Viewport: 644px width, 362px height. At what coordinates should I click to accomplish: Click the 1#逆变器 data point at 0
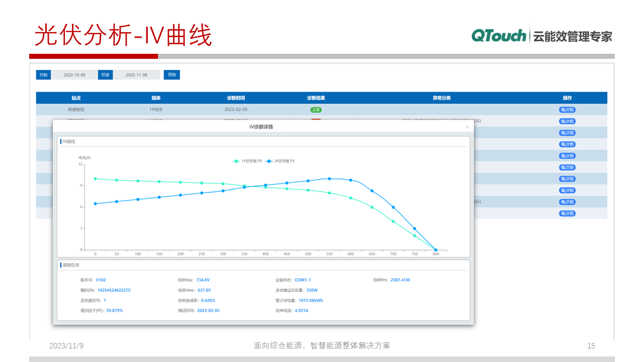(x=95, y=178)
